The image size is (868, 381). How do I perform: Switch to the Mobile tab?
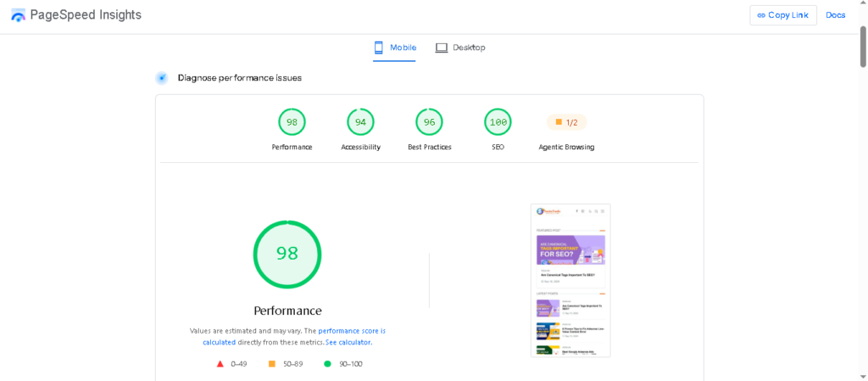click(395, 48)
